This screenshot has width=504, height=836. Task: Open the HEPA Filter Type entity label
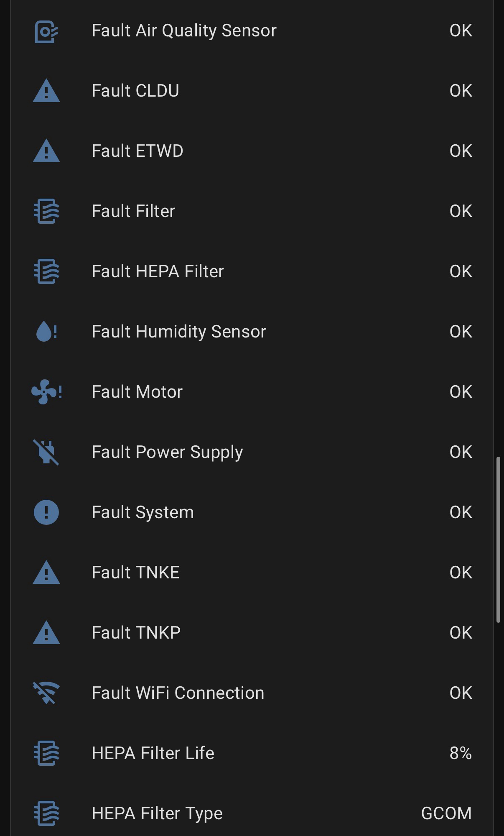(x=157, y=813)
